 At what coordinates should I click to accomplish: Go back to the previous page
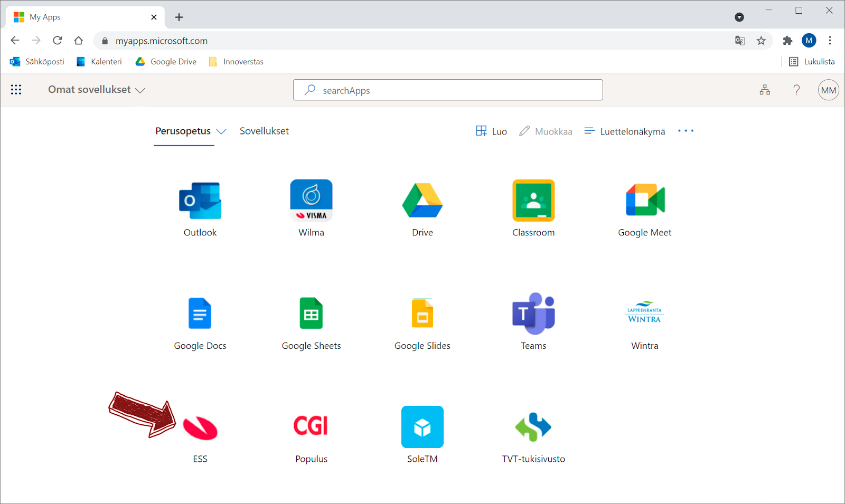click(15, 41)
